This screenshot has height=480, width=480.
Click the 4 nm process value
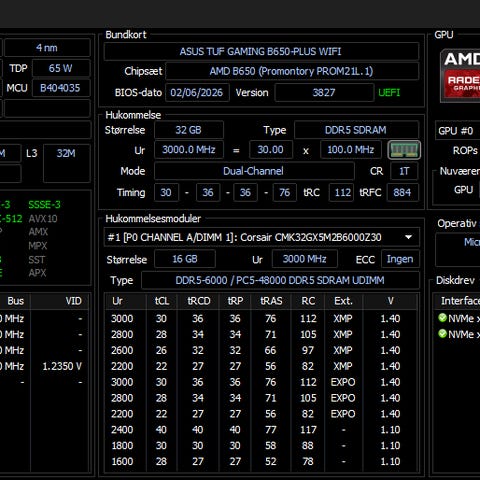[x=47, y=48]
